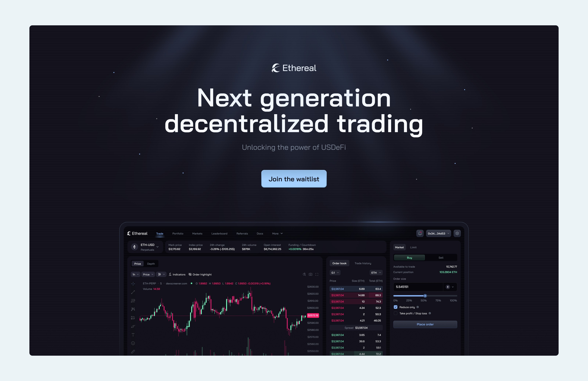Screen dimensions: 588x381
Task: Click the alerts bell icon top right
Action: 420,233
